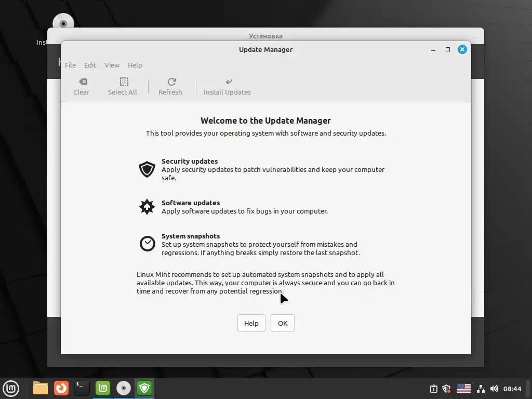Open the File menu
The height and width of the screenshot is (399, 532).
pyautogui.click(x=70, y=65)
